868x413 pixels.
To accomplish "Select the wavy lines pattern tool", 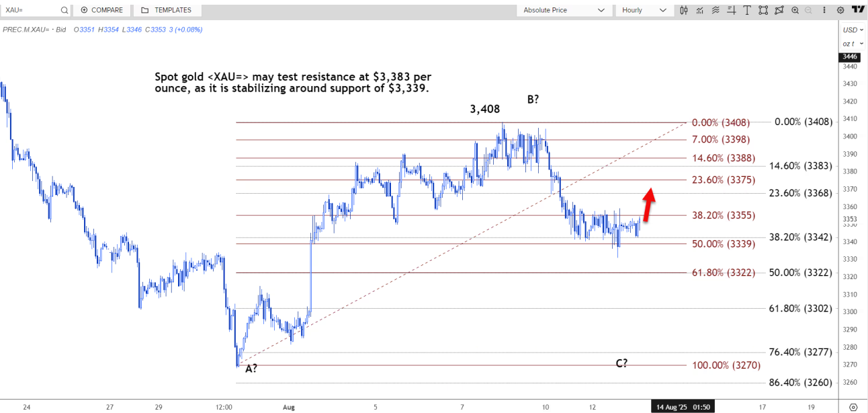I will 715,10.
